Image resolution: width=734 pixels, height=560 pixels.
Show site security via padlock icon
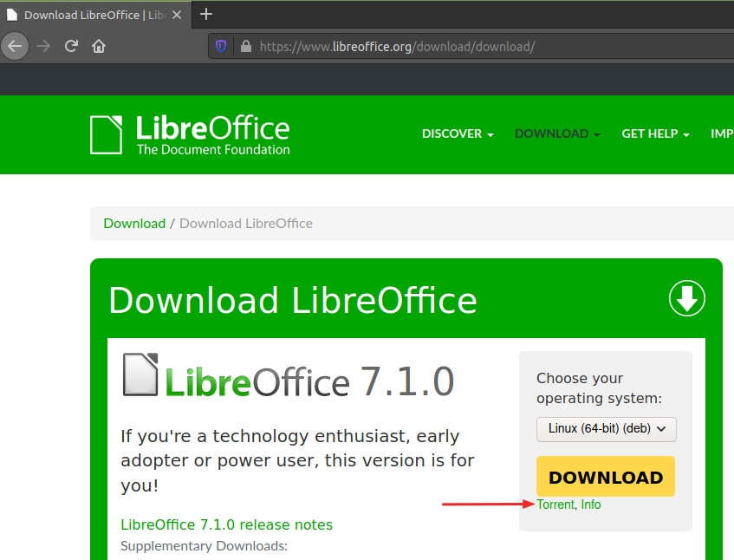click(x=246, y=46)
